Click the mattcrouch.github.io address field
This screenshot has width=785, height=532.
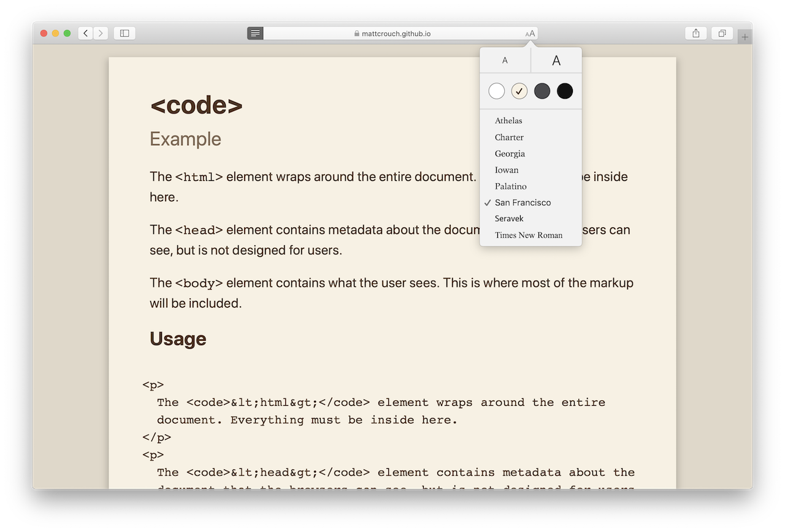[396, 34]
